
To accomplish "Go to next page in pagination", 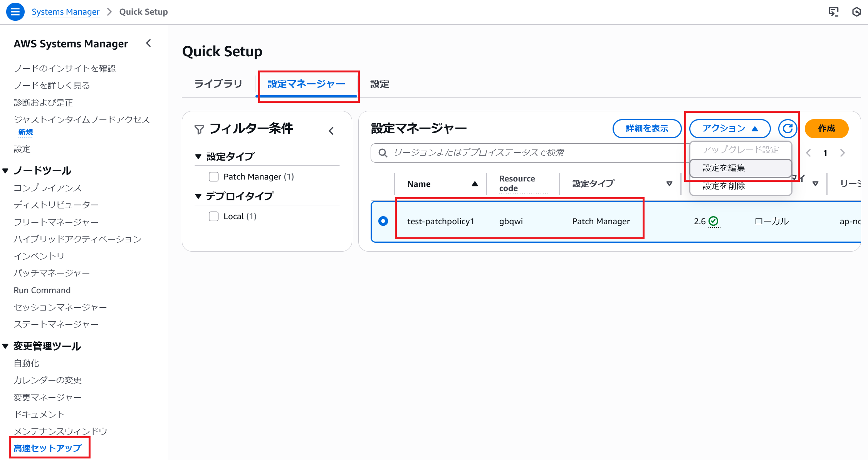I will coord(843,153).
